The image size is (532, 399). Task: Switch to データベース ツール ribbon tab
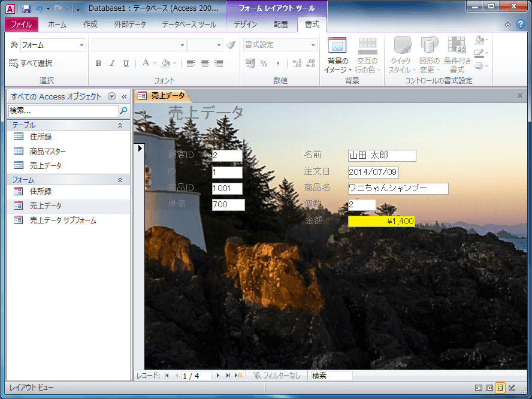[x=189, y=24]
